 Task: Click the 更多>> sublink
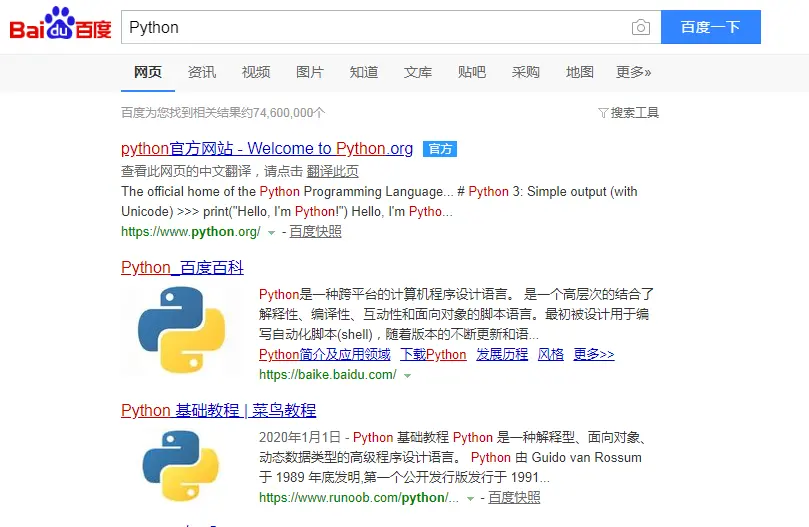pyautogui.click(x=594, y=355)
